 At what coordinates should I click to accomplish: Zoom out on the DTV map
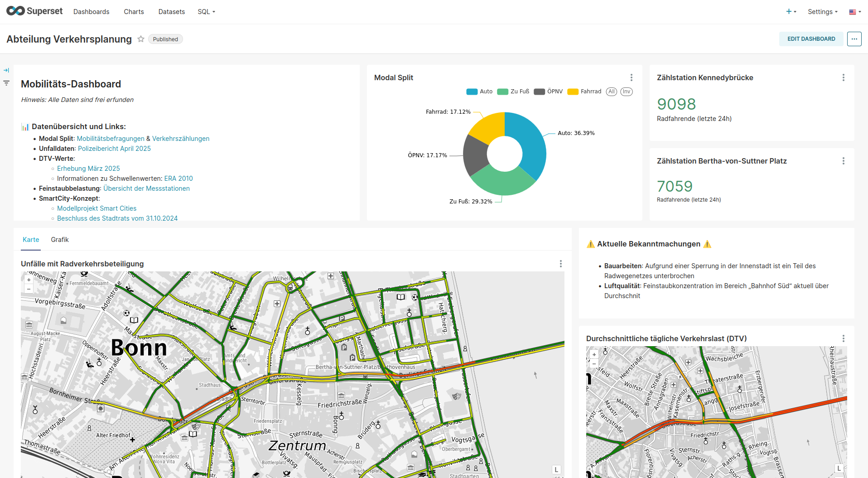(594, 363)
